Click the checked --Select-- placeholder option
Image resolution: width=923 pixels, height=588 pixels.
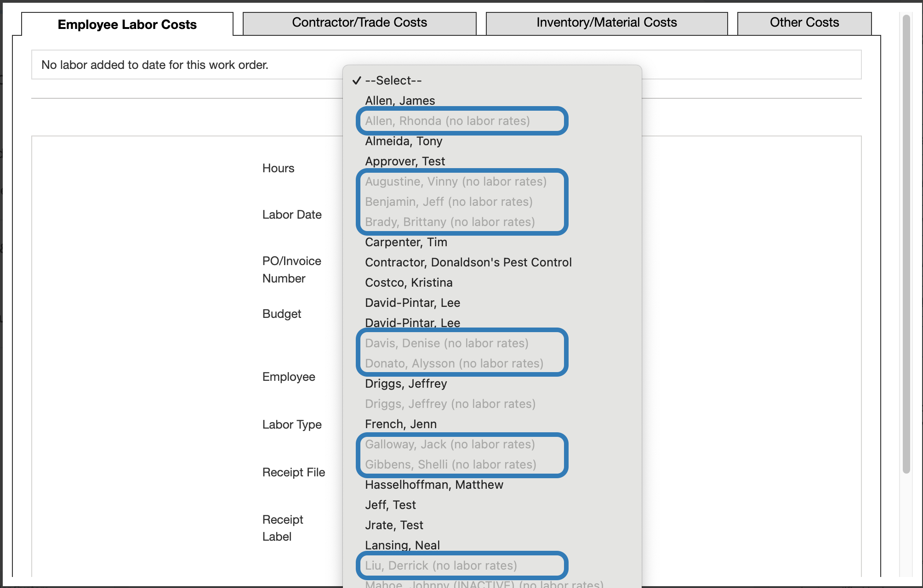(393, 80)
